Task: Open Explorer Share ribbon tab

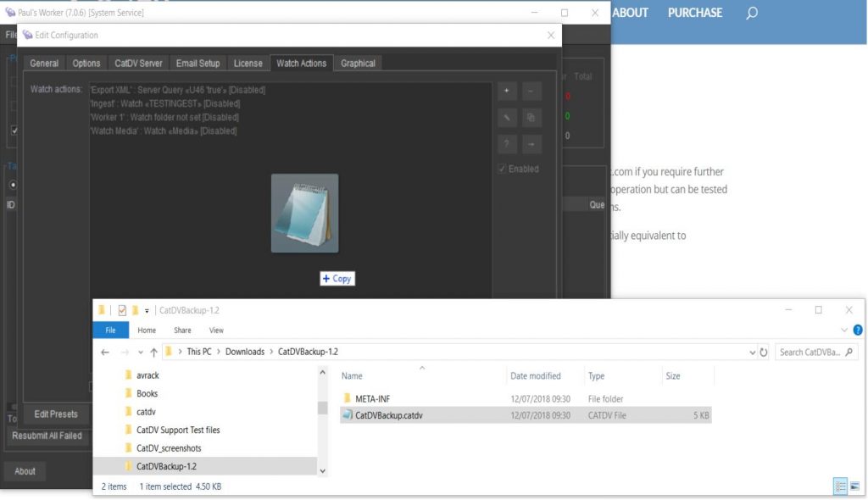Action: pyautogui.click(x=182, y=330)
